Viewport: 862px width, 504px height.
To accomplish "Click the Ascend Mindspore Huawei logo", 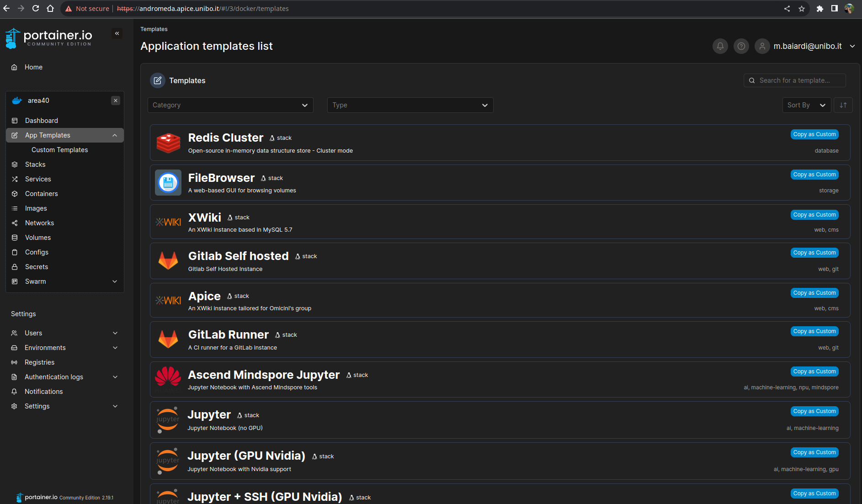I will 168,379.
